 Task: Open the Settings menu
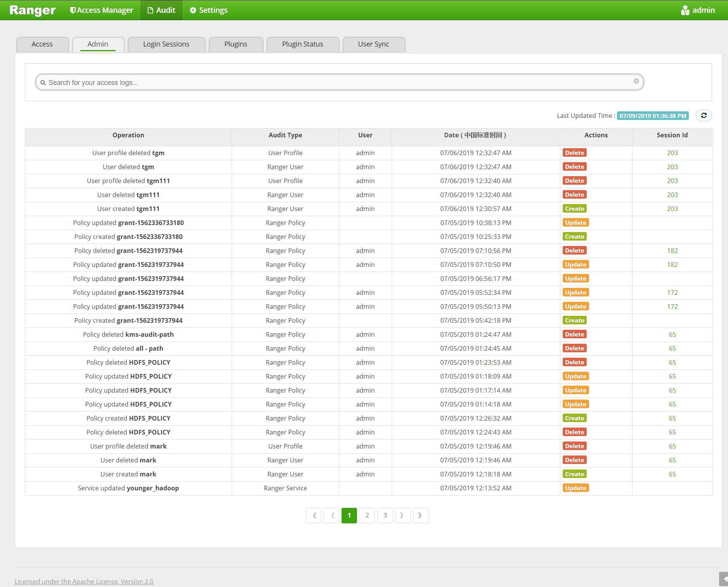209,10
